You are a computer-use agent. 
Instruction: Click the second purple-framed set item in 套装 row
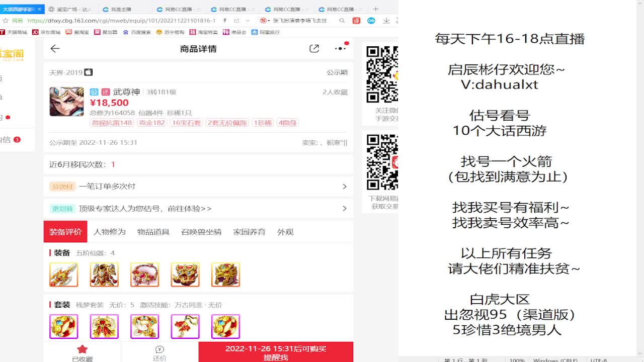pos(104,326)
